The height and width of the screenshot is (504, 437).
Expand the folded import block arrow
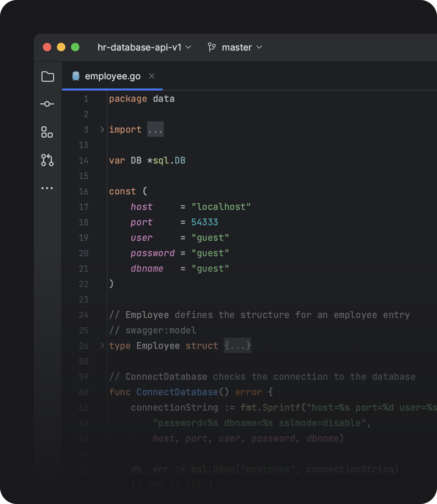[x=102, y=130]
